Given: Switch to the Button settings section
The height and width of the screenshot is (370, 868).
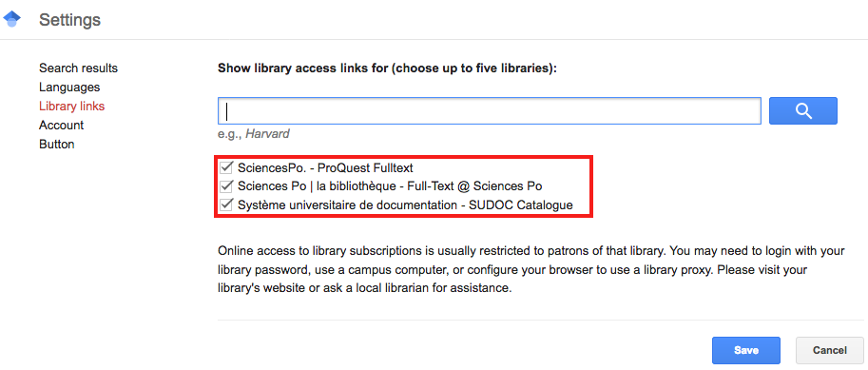Looking at the screenshot, I should pos(57,144).
